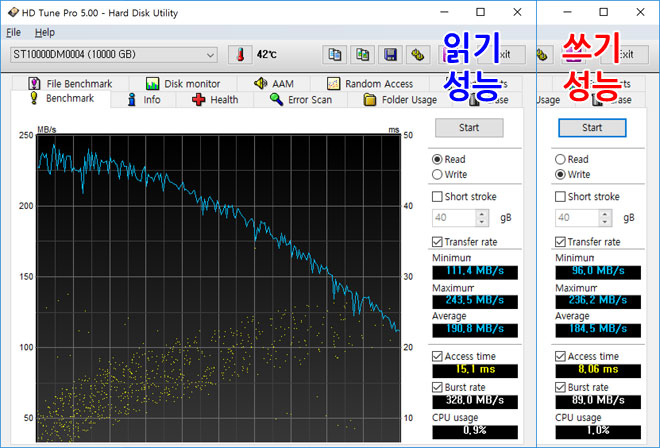The image size is (660, 448).
Task: Click the CPU usage value 0.9%
Action: 475,432
